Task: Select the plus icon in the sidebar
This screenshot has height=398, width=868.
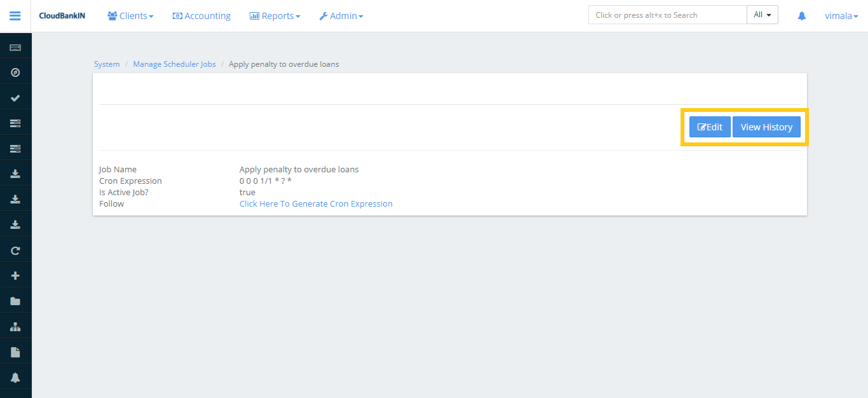Action: pyautogui.click(x=15, y=275)
